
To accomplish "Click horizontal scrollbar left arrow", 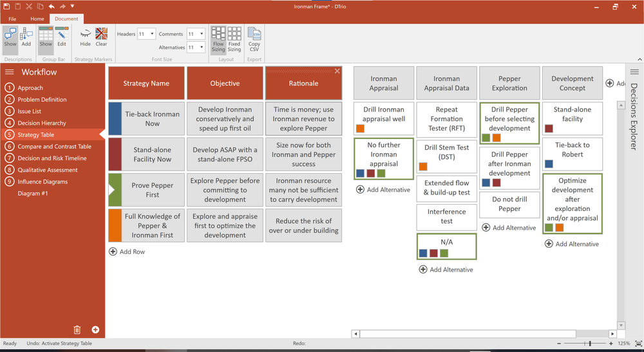I will (355, 334).
